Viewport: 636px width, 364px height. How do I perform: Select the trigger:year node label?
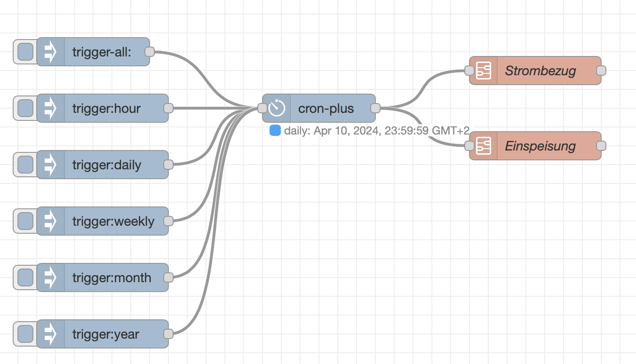[x=106, y=334]
